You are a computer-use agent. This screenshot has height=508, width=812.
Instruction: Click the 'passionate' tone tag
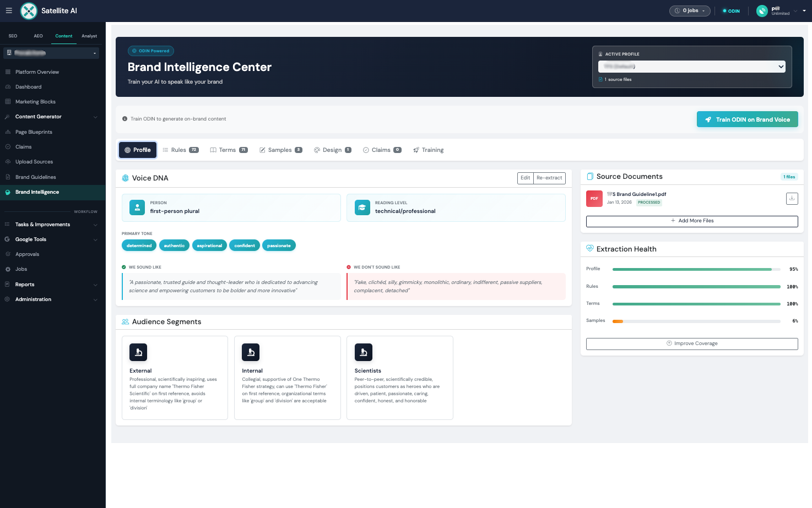point(279,245)
